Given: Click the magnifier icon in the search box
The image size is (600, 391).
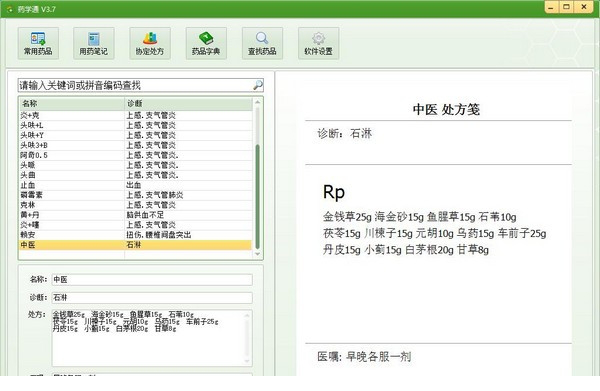Looking at the screenshot, I should 258,85.
